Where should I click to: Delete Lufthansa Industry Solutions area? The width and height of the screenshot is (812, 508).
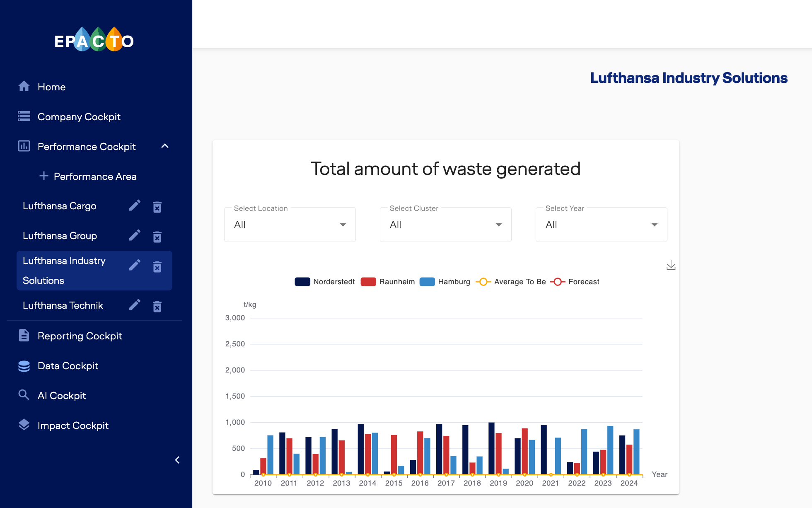point(157,266)
